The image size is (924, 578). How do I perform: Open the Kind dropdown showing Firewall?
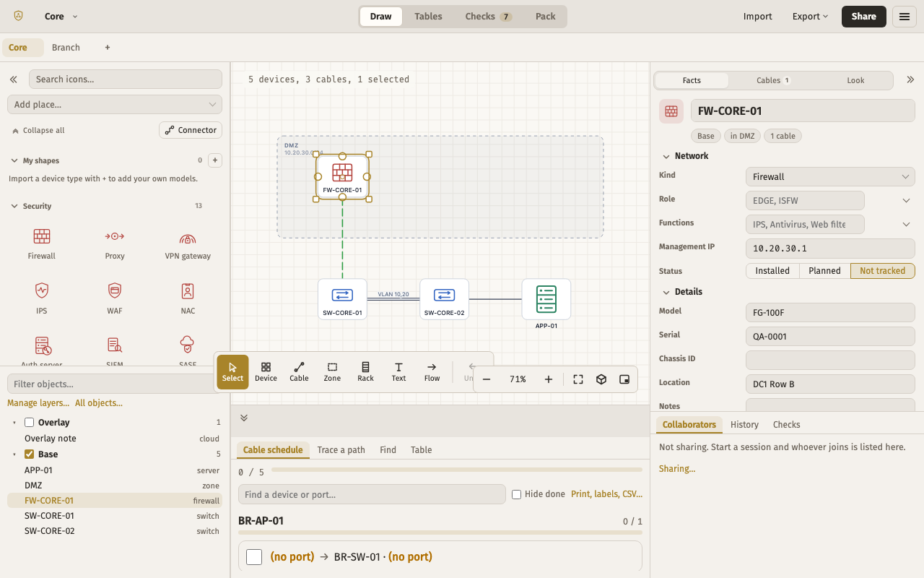coord(830,176)
